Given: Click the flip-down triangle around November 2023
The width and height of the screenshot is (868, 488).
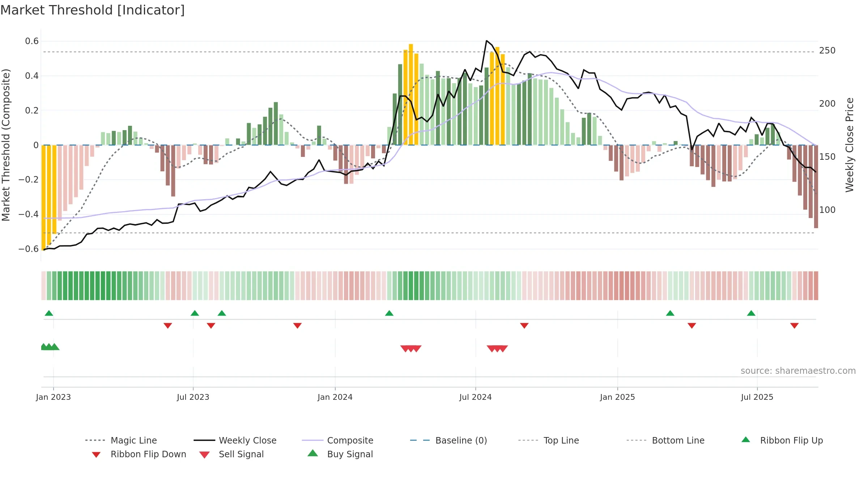Looking at the screenshot, I should (297, 326).
